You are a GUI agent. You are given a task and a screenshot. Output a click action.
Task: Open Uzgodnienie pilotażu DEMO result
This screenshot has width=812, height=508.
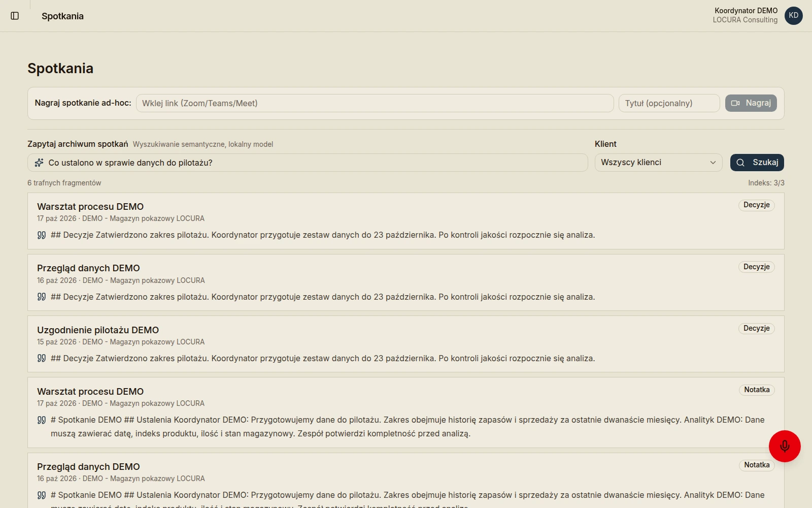(x=406, y=344)
